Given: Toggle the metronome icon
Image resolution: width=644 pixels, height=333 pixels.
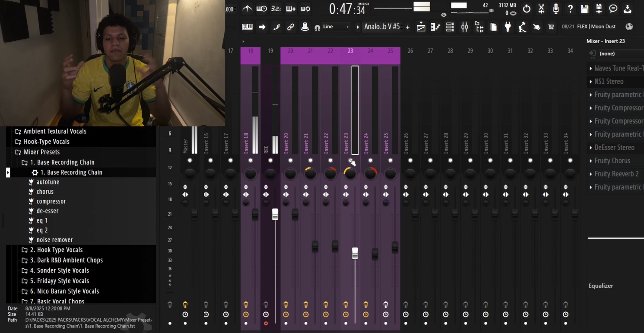Looking at the screenshot, I should [247, 9].
